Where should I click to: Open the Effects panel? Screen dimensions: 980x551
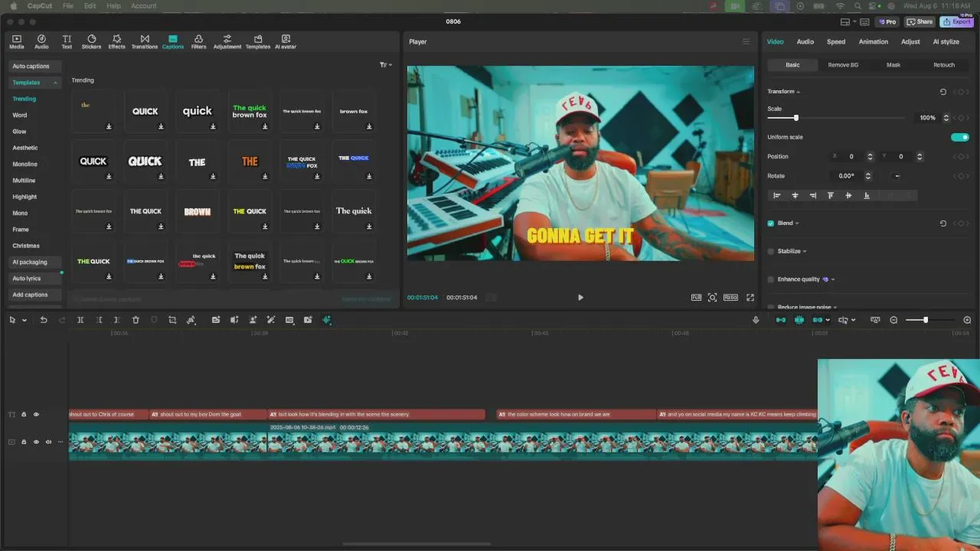116,42
